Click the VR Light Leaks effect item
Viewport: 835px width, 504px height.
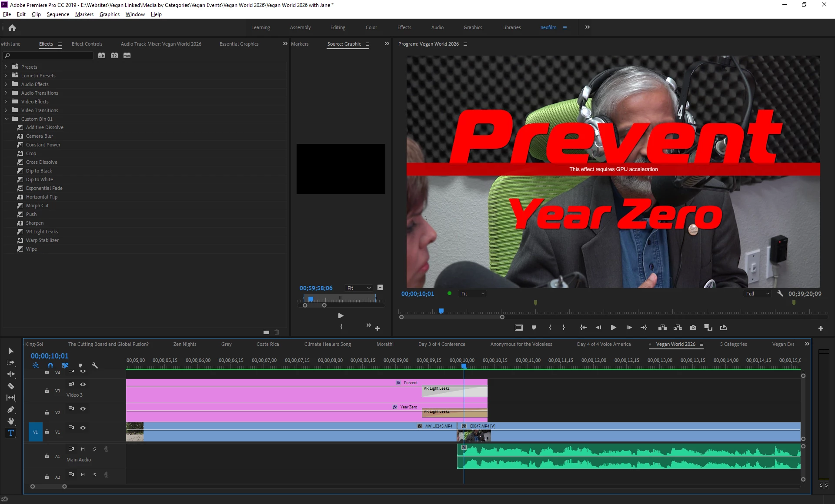tap(42, 232)
